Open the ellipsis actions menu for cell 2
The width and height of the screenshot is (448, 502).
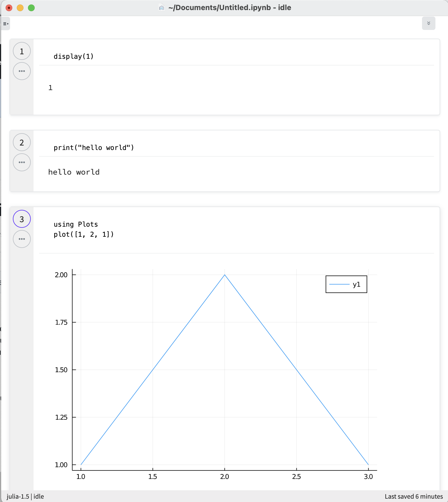point(22,162)
